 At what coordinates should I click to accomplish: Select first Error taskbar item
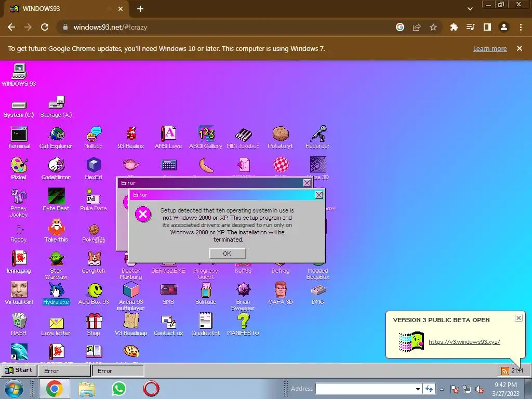64,371
